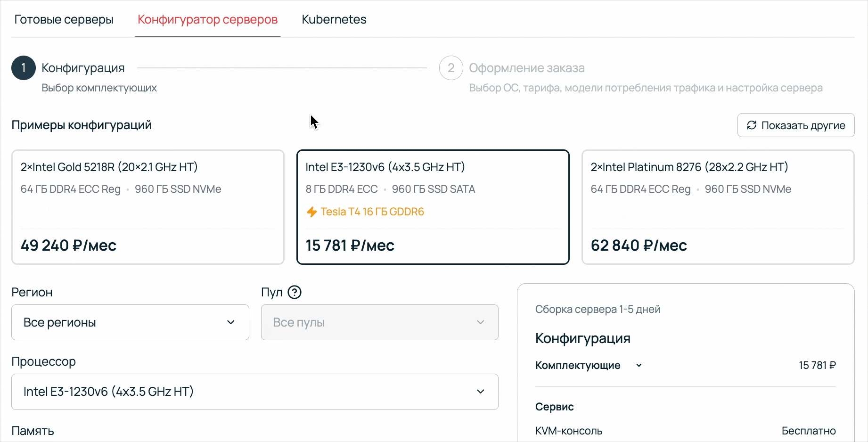Switch to the Kubernetes tab

click(334, 19)
